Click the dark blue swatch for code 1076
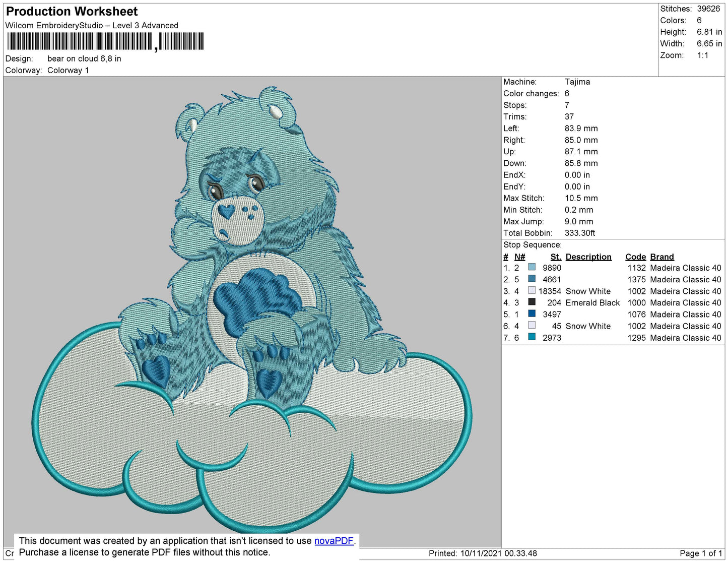Screen dimensions: 728x563 pos(532,314)
